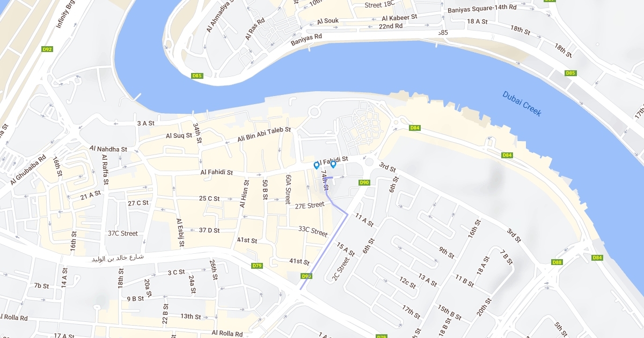The height and width of the screenshot is (338, 644).
Task: Click the 37C Street label
Action: pos(123,233)
